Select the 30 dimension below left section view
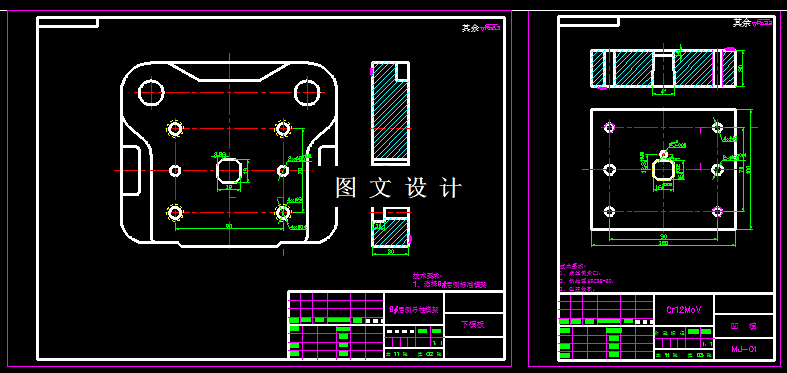The image size is (787, 373). (x=391, y=252)
